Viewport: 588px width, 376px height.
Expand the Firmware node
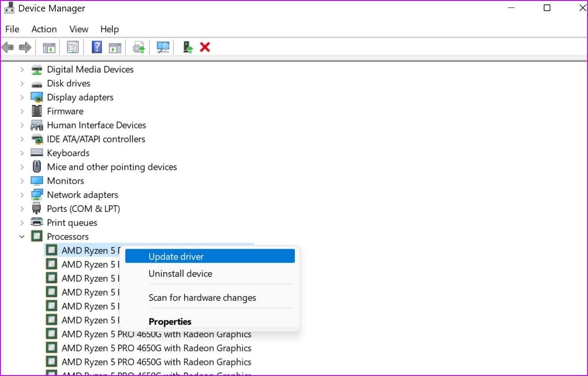22,111
